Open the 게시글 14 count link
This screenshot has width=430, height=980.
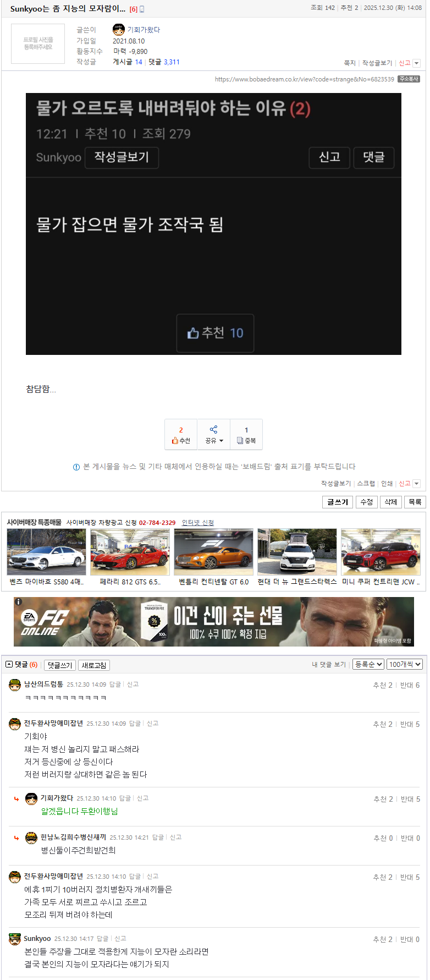128,62
